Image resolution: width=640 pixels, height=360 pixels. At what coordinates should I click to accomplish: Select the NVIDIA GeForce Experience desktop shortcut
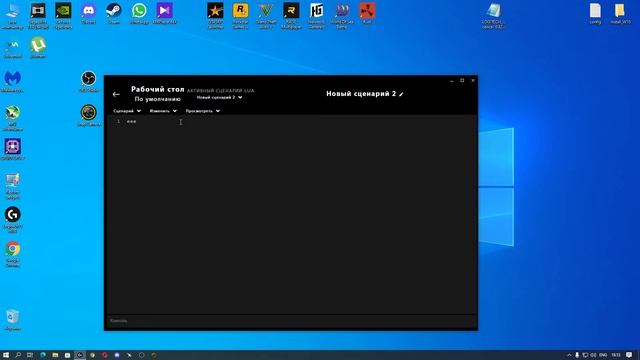[x=63, y=16]
